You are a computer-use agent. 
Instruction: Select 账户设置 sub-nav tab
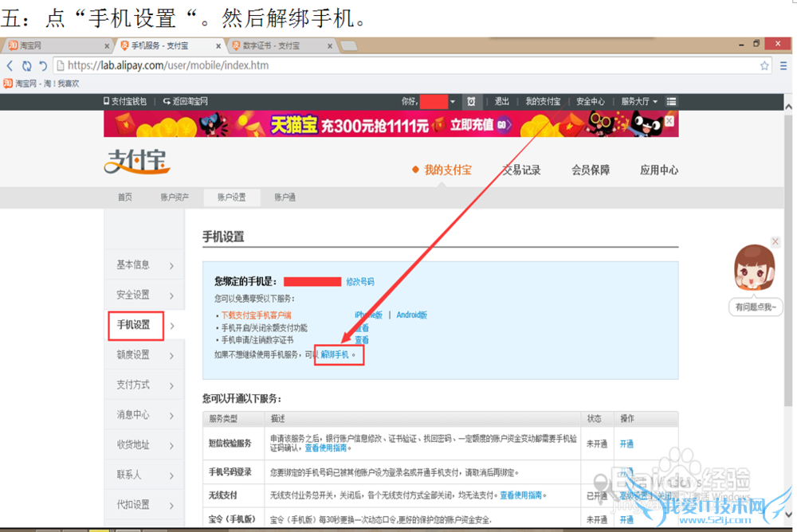click(x=232, y=198)
